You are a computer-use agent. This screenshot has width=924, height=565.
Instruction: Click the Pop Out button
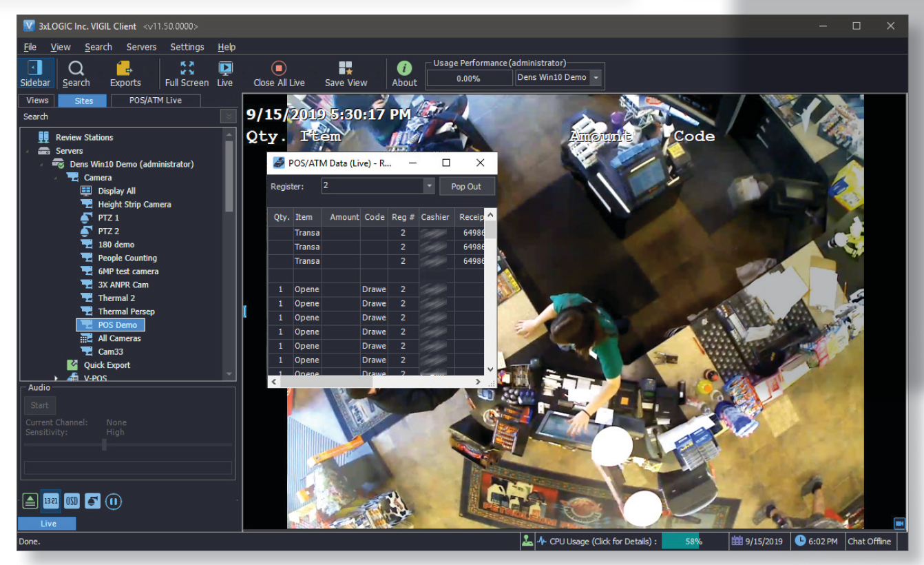[x=466, y=186]
